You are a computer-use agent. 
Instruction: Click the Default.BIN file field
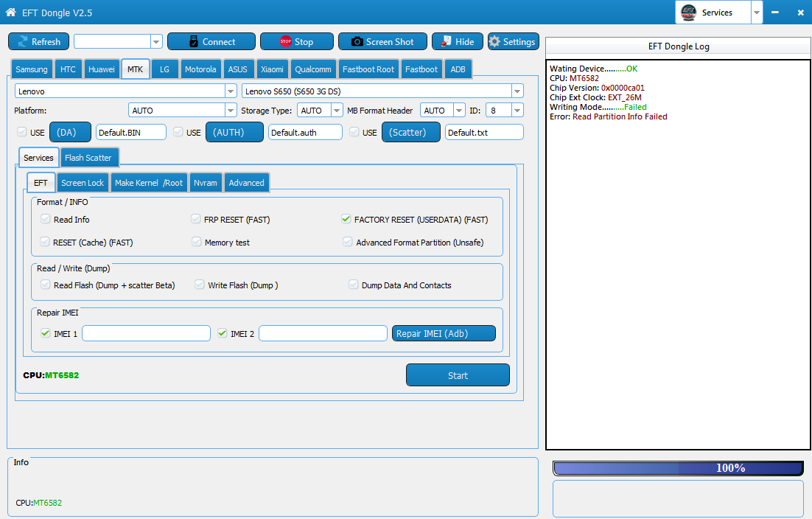point(131,132)
